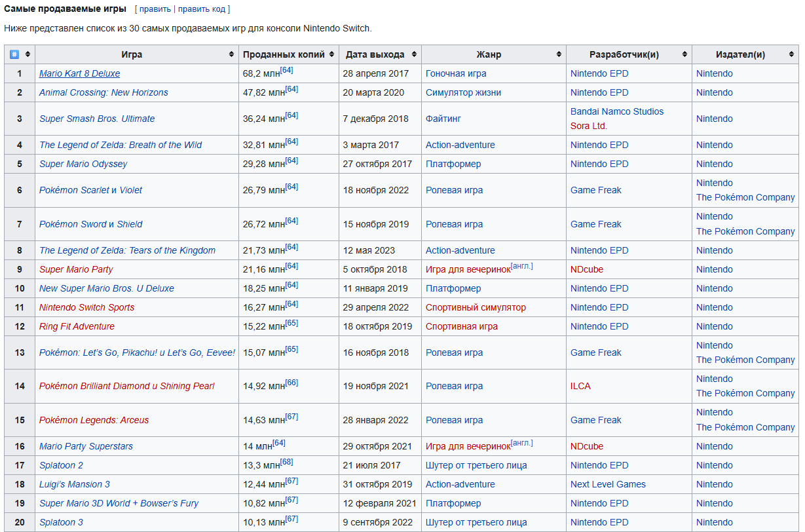The image size is (805, 532).
Task: Open Спортивная игра red link
Action: (x=462, y=326)
